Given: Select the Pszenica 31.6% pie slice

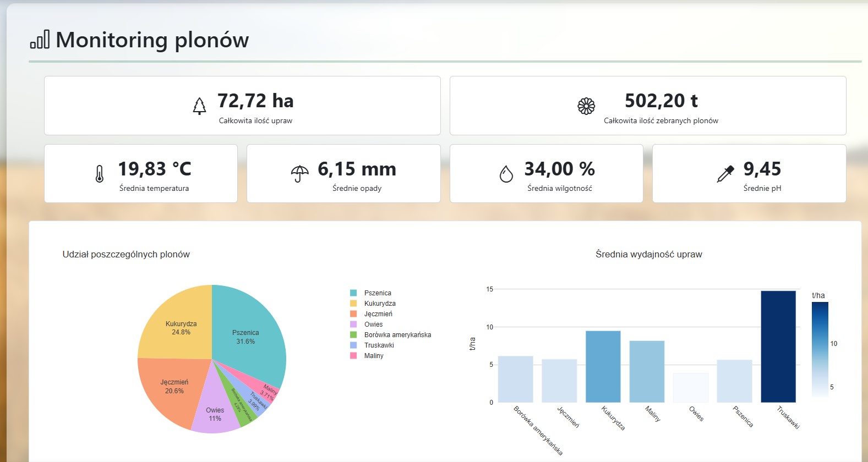Looking at the screenshot, I should pyautogui.click(x=248, y=335).
